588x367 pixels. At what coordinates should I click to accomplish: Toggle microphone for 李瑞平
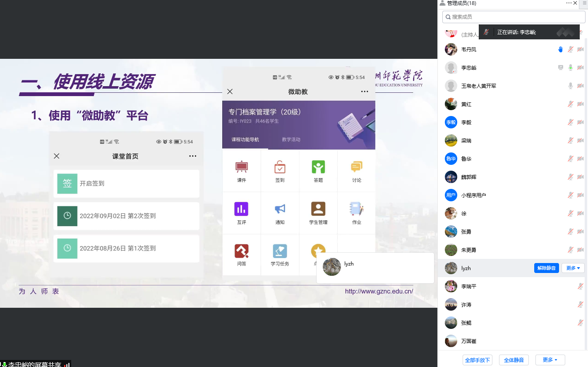pyautogui.click(x=581, y=286)
